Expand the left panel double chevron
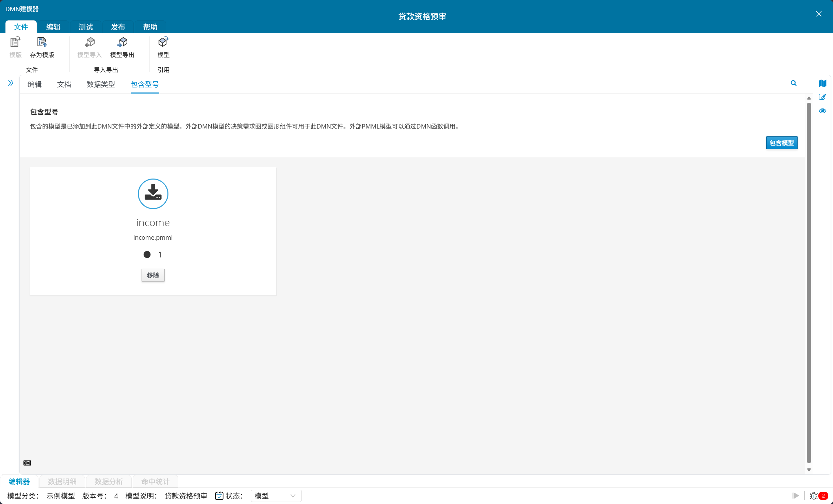 (11, 83)
